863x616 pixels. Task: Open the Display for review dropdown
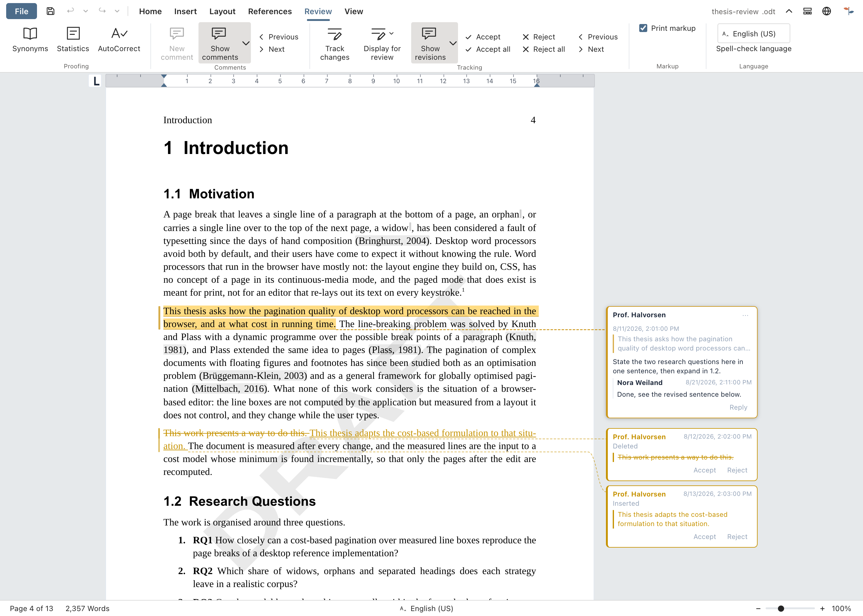point(382,44)
